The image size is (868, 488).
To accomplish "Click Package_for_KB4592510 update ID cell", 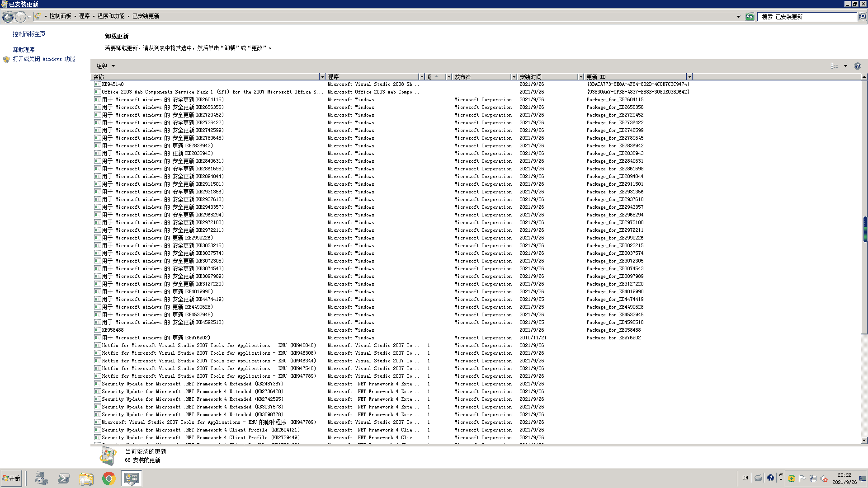I will (615, 322).
